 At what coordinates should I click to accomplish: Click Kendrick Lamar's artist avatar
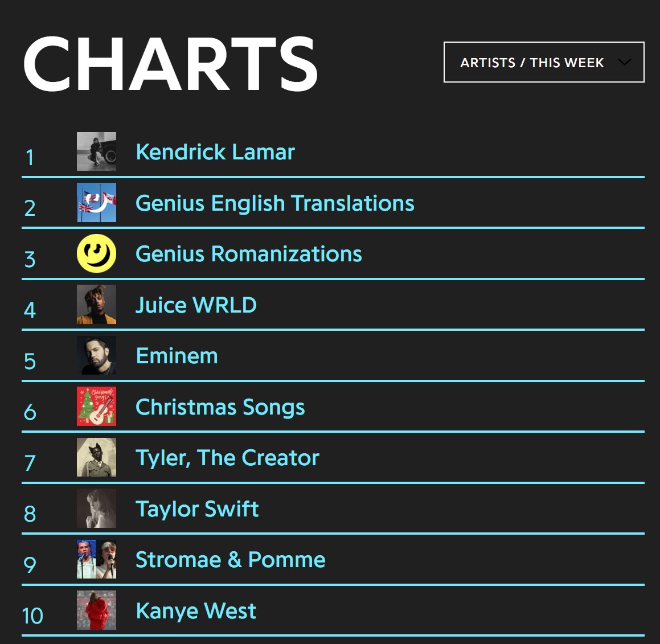point(96,151)
